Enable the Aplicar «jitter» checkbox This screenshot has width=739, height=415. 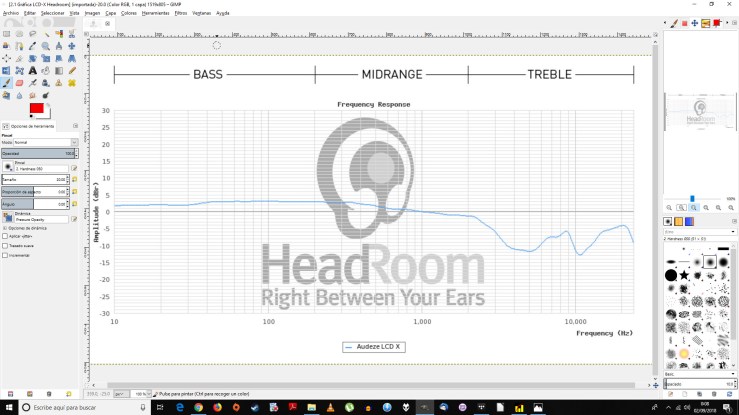[5, 236]
